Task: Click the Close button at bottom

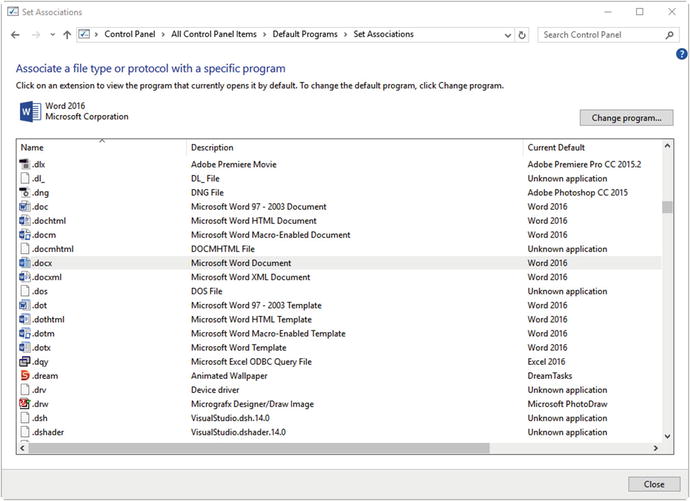Action: [x=654, y=484]
